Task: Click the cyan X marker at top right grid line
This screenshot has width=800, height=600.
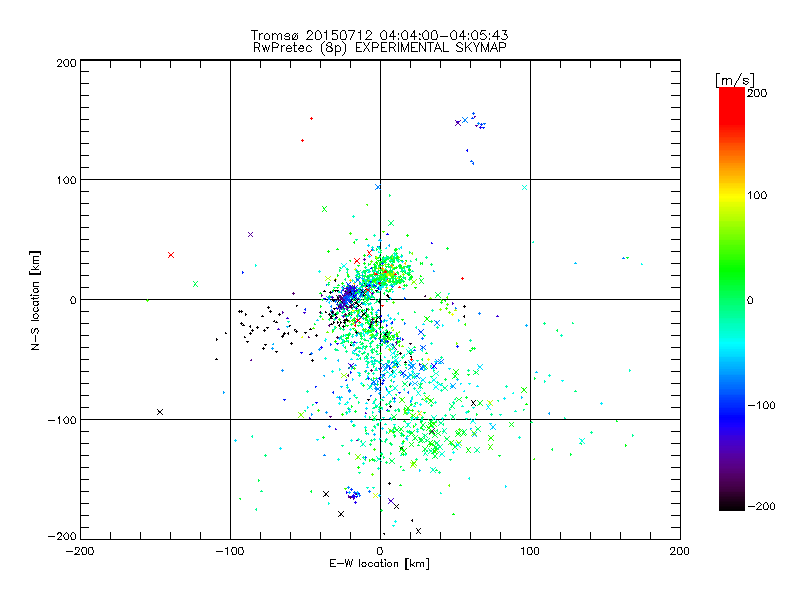Action: (524, 187)
